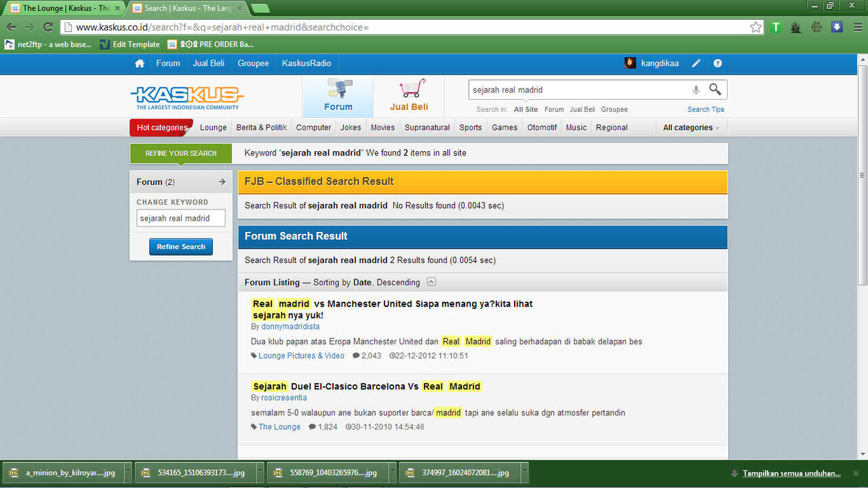Open Sejarah Duel El-Clasico thread
This screenshot has width=868, height=488.
(x=366, y=386)
